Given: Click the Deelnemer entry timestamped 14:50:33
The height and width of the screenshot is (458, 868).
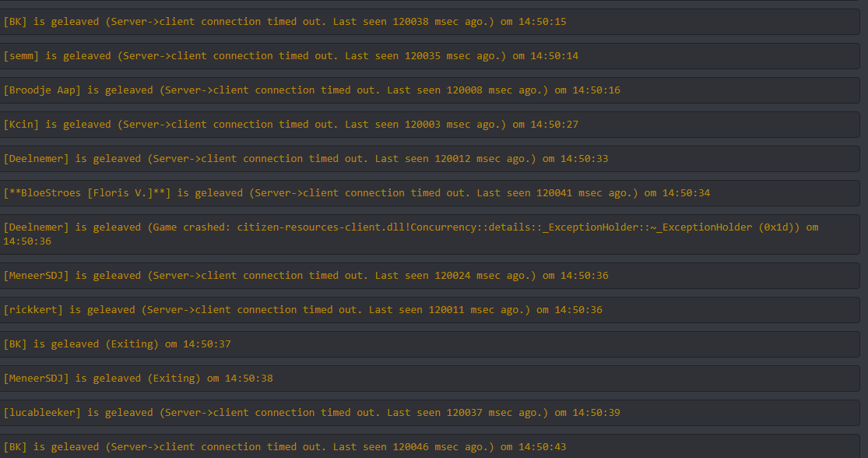Looking at the screenshot, I should tap(305, 159).
